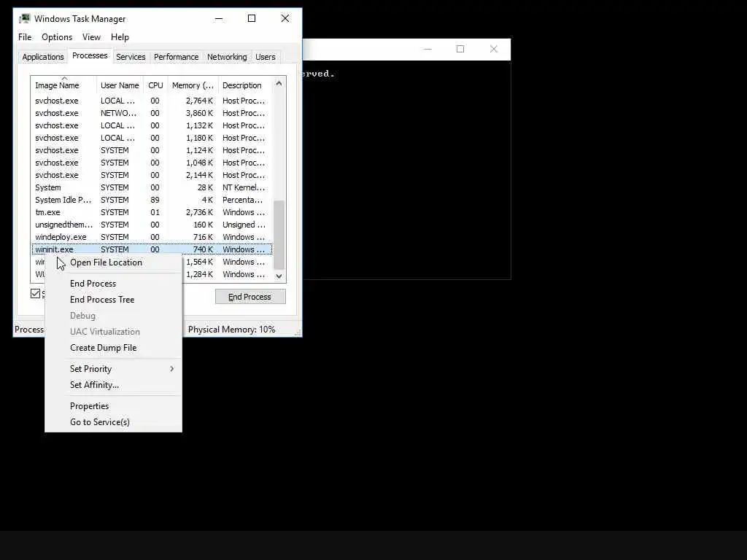Click the NT Kernel... description cell
The height and width of the screenshot is (560, 747).
[x=244, y=187]
